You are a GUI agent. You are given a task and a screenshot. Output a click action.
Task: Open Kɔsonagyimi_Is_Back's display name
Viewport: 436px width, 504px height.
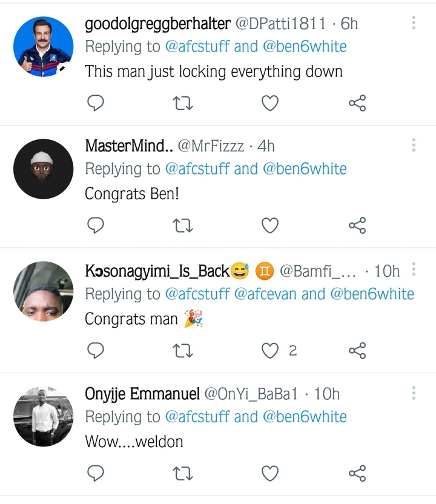(157, 270)
